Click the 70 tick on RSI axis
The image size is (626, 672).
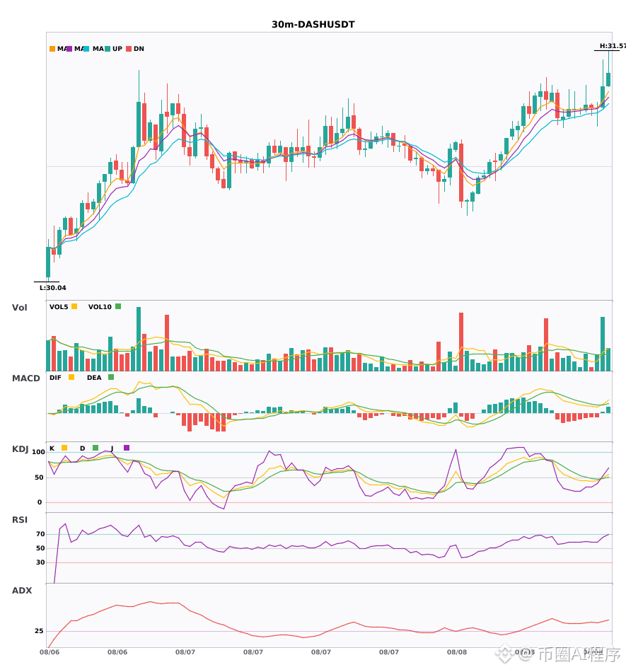coord(40,534)
